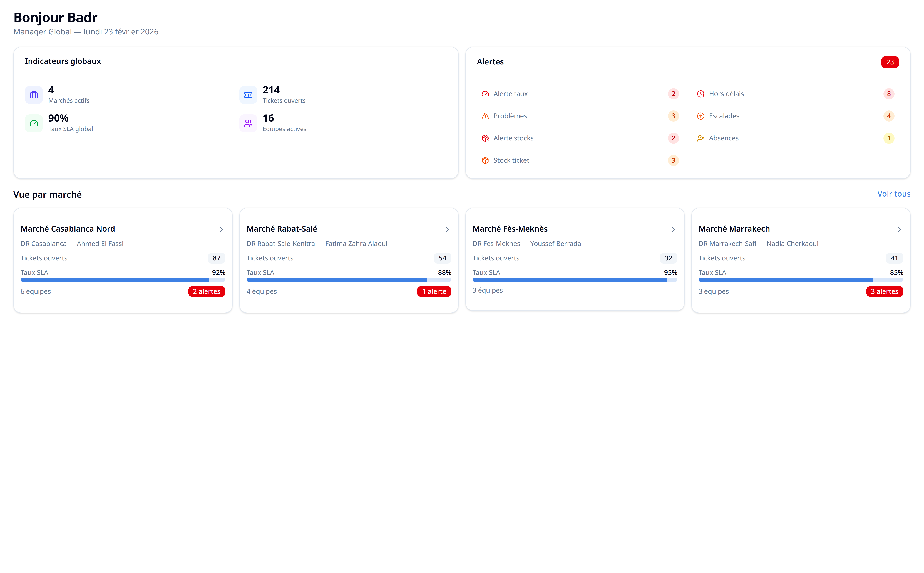Click the Alerte taux gauge icon
924x573 pixels.
coord(485,94)
